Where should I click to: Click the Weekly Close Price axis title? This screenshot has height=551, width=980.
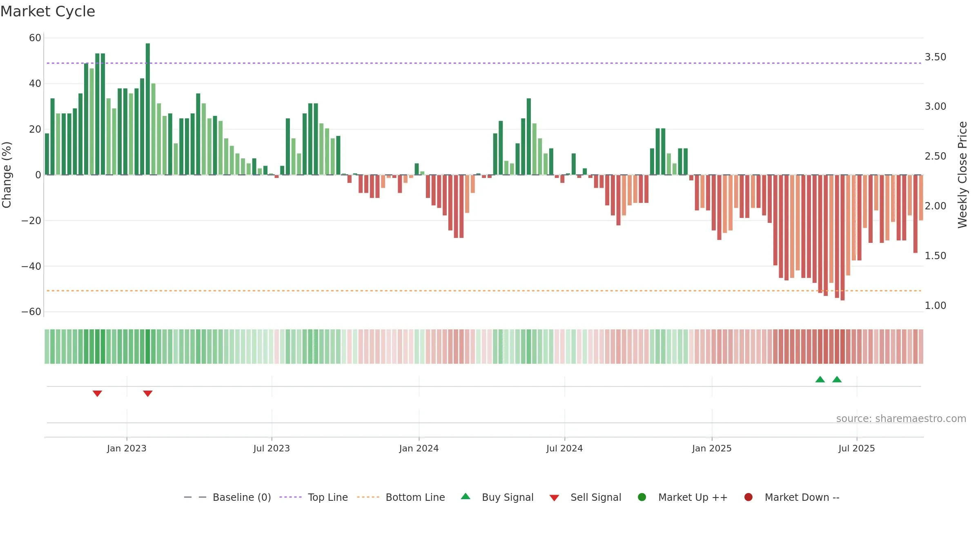point(962,175)
